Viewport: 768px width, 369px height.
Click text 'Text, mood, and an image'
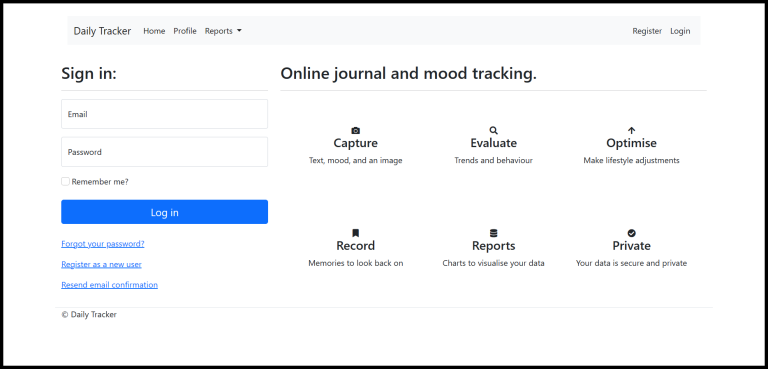[x=356, y=160]
